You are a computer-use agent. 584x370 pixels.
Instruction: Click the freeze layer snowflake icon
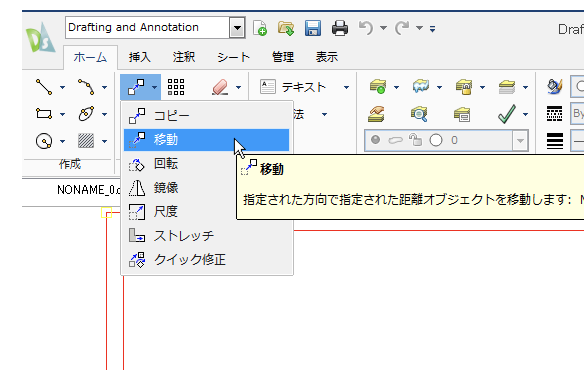coord(421,87)
